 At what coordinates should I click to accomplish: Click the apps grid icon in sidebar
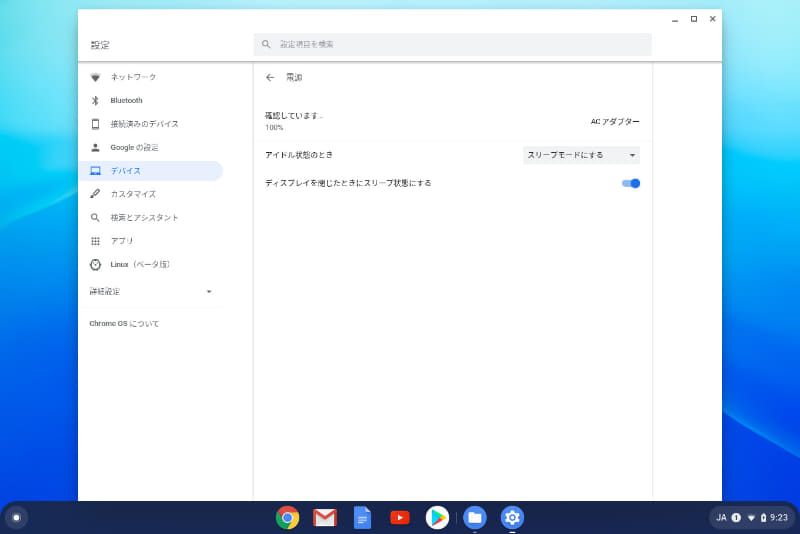[95, 241]
